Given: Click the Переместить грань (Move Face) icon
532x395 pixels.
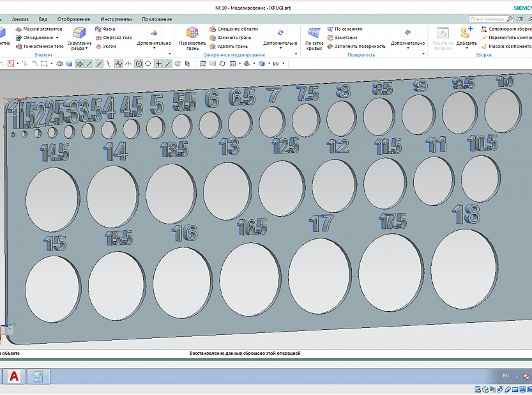Looking at the screenshot, I should tap(192, 33).
